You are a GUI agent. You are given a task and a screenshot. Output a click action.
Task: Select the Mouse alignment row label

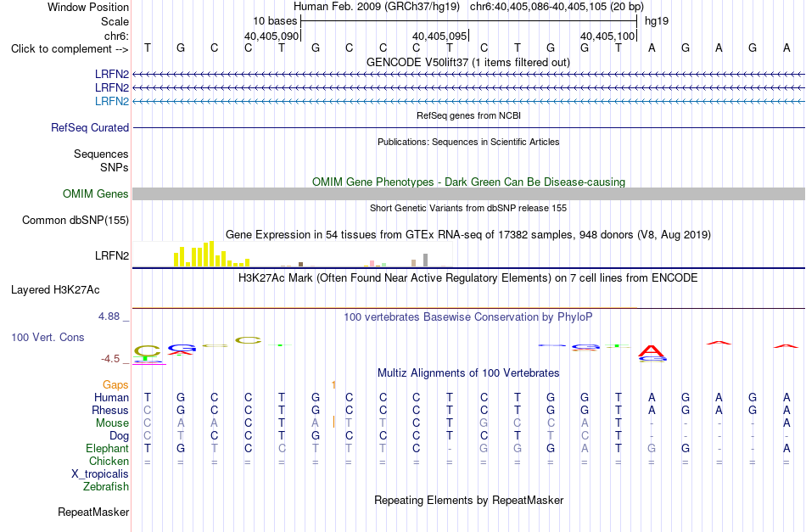pyautogui.click(x=113, y=423)
